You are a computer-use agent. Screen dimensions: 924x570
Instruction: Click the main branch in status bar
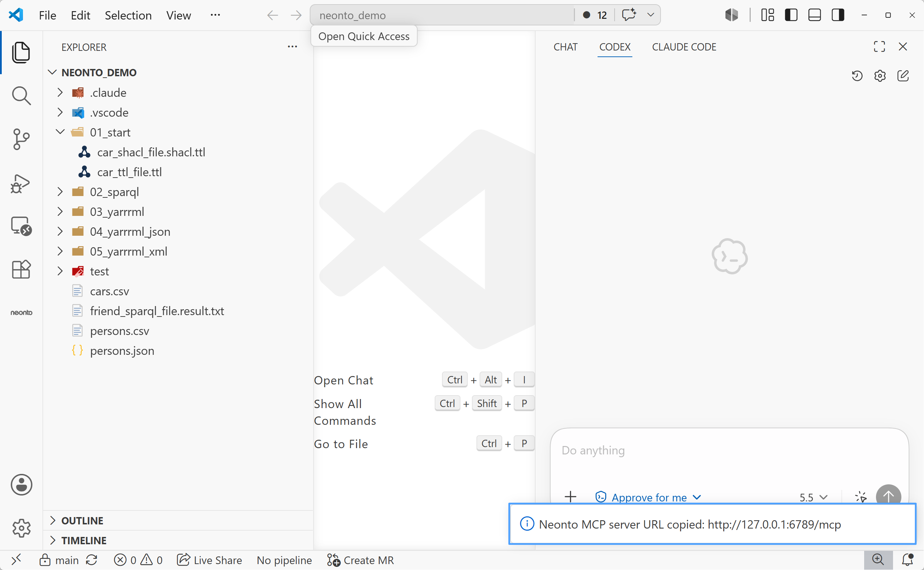pos(59,560)
